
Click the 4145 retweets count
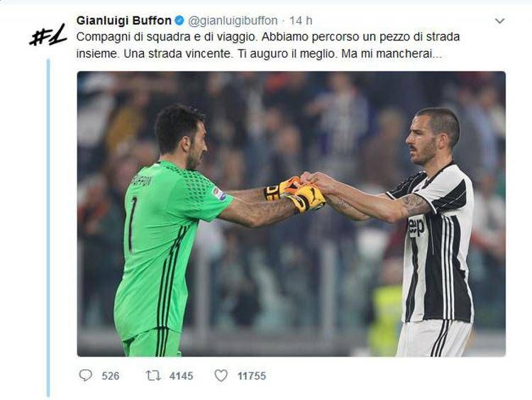181,376
